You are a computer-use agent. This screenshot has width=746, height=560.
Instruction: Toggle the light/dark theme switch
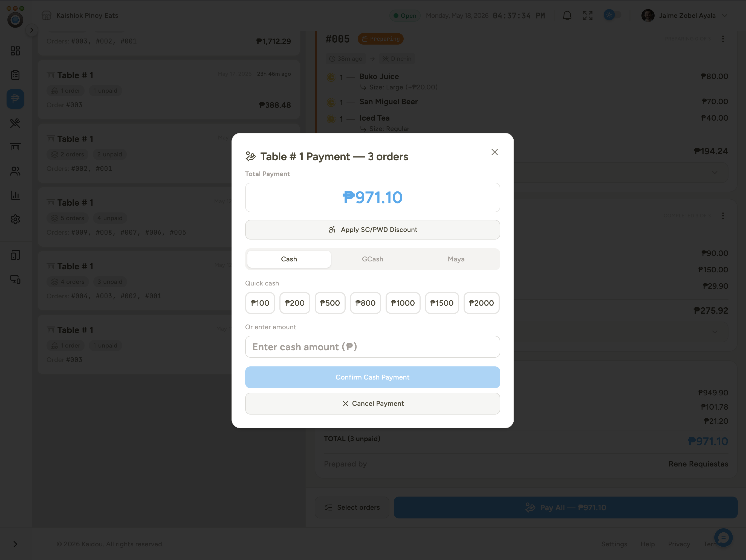pyautogui.click(x=612, y=15)
